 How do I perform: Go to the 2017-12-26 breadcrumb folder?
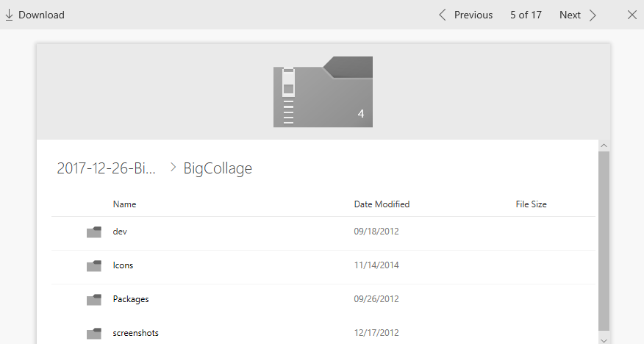tap(107, 168)
